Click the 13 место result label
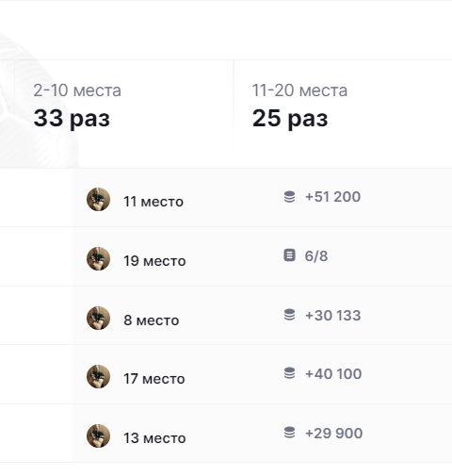This screenshot has height=476, width=452. (x=154, y=438)
